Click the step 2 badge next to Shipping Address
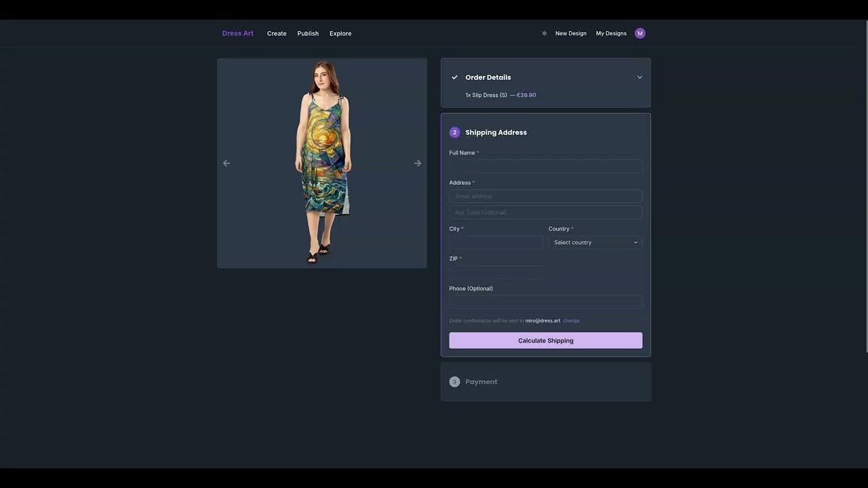Screen dimensions: 868x488 [454, 132]
